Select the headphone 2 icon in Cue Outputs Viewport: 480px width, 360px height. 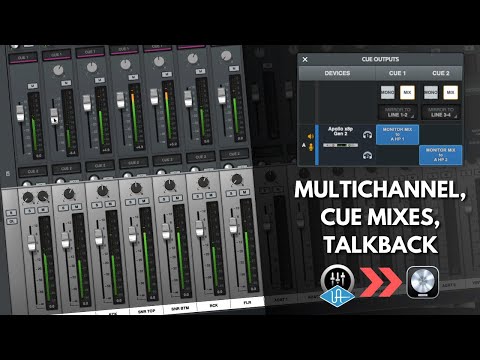[x=367, y=155]
